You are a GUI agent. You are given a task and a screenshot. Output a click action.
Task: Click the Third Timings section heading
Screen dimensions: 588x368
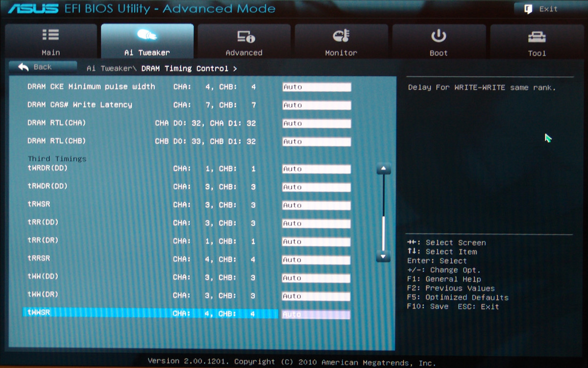[57, 159]
